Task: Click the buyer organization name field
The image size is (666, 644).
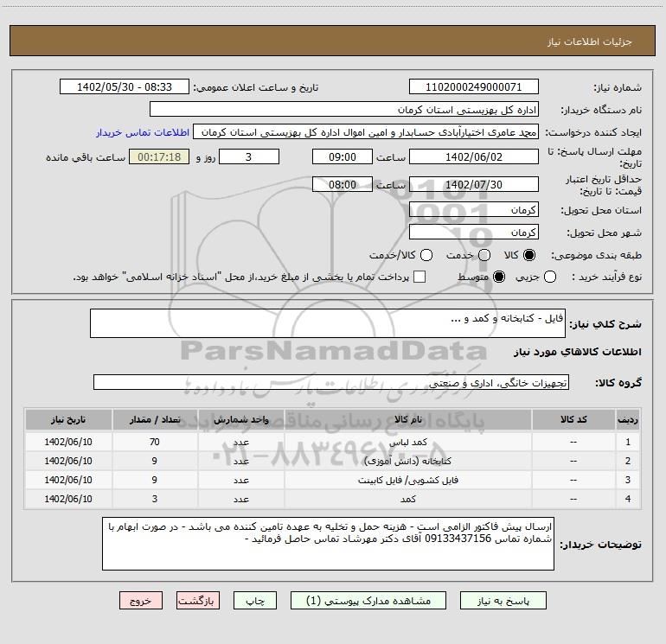Action: click(344, 109)
